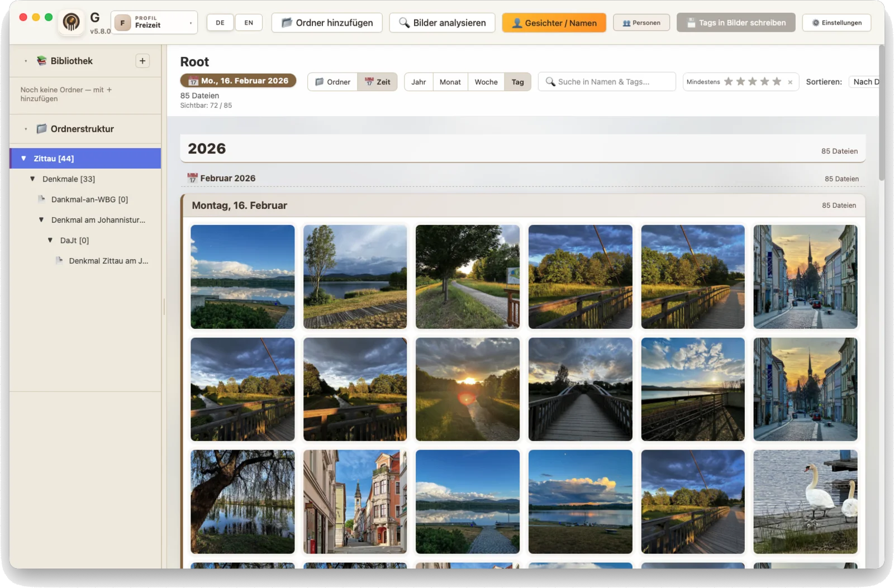
Task: Collapse the Denkmale folder triangle
Action: coord(32,179)
